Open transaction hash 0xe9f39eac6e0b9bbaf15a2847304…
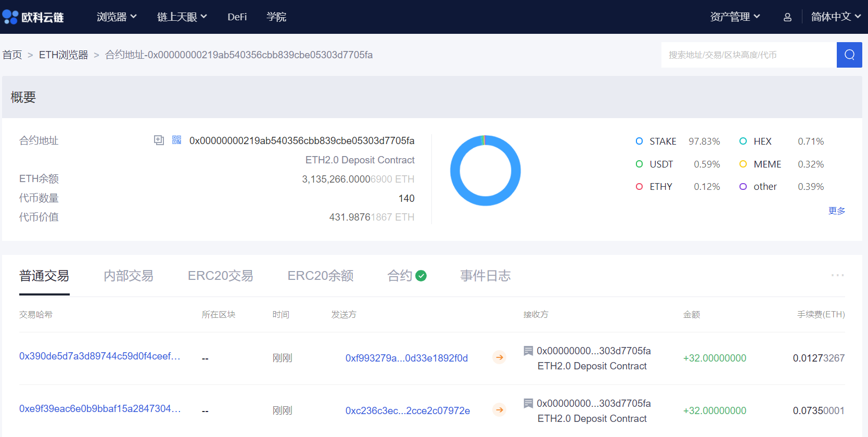The image size is (868, 437). (x=100, y=409)
